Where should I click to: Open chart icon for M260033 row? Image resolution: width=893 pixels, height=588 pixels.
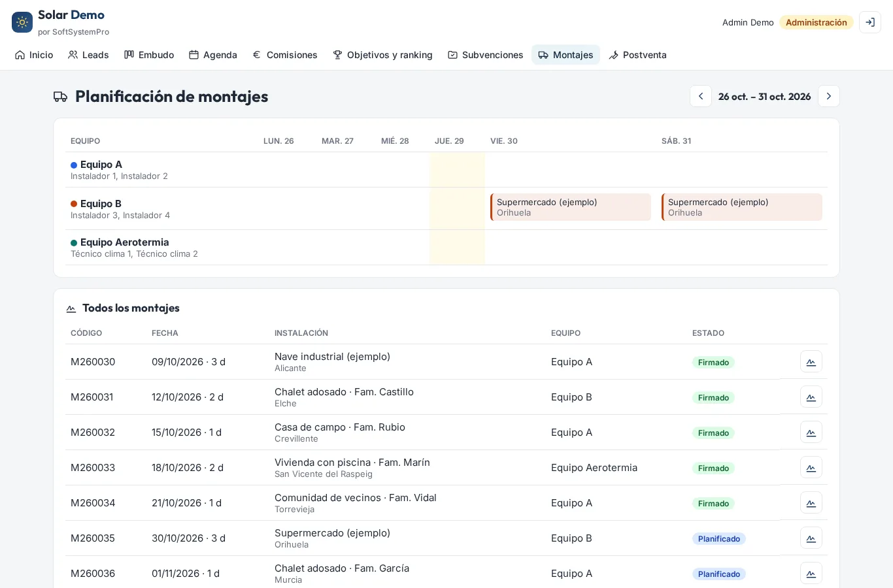coord(811,468)
